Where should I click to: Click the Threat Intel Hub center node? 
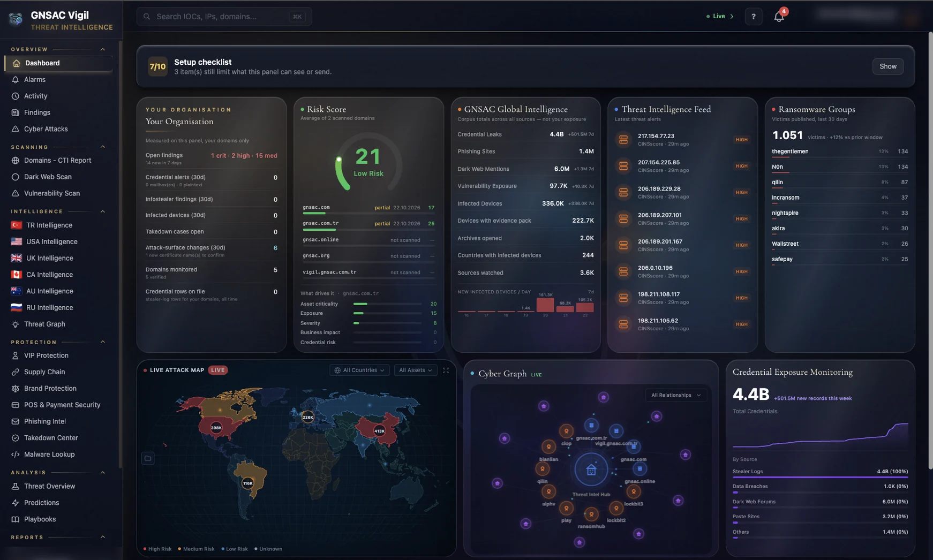[591, 470]
